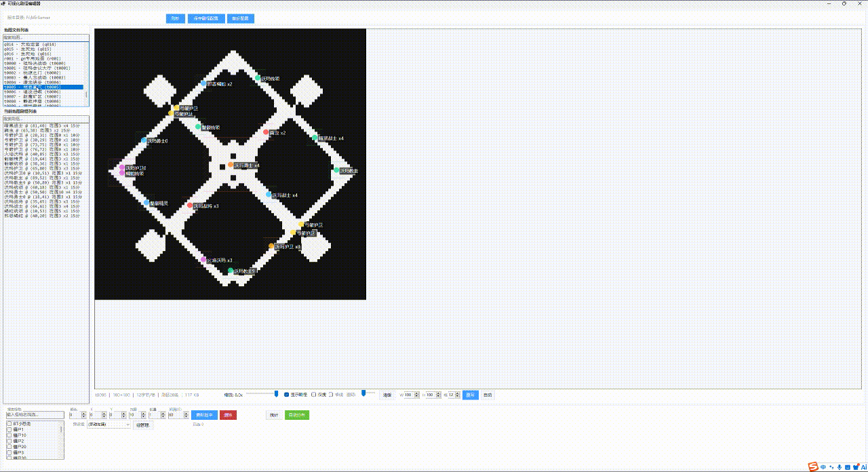This screenshot has height=472, width=868.
Task: Click the 数量 spinner showing 1
Action: coord(156,415)
